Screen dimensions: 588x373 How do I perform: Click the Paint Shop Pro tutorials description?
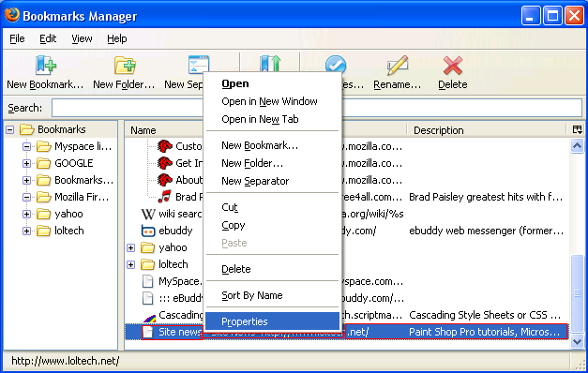(484, 332)
